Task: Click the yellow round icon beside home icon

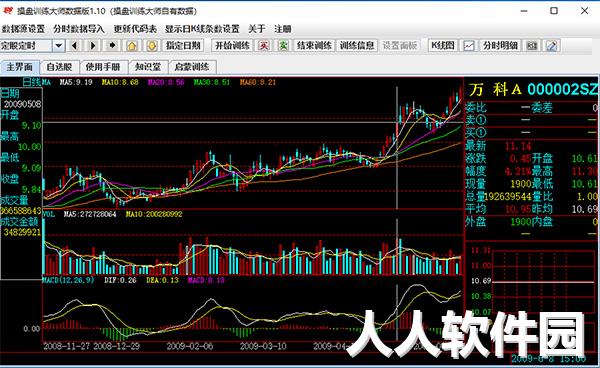Action: 152,46
